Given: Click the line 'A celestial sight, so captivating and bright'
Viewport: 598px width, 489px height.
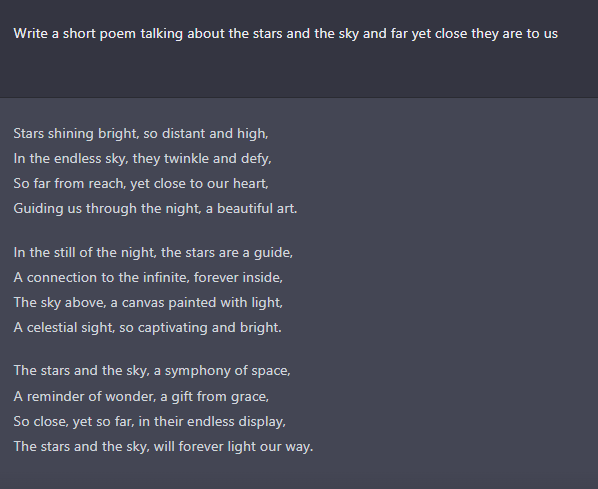Looking at the screenshot, I should coord(148,327).
